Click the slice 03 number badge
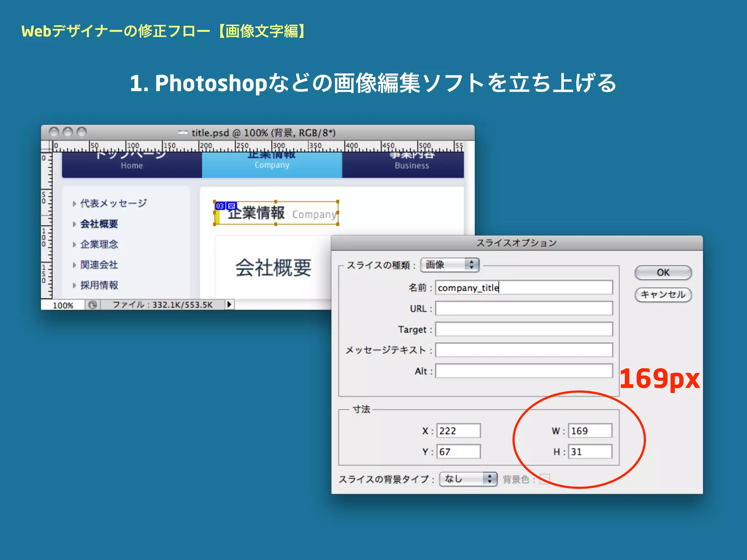The width and height of the screenshot is (747, 560). point(220,206)
